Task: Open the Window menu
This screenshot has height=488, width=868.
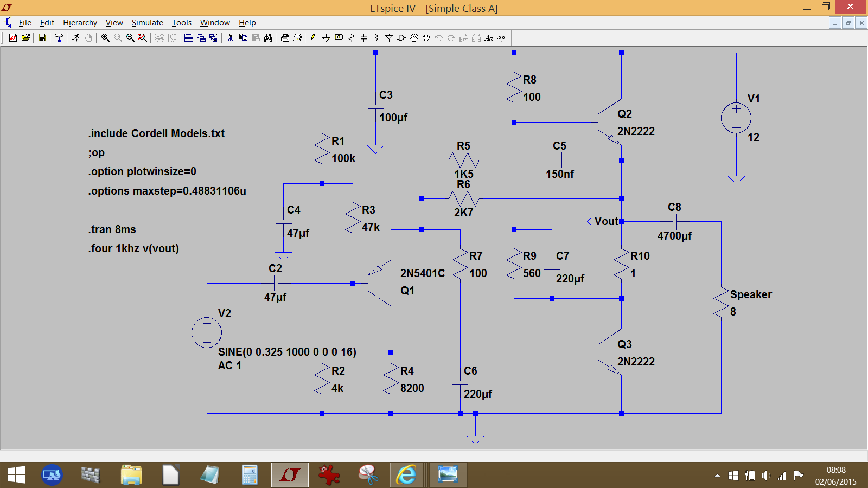Action: pyautogui.click(x=215, y=22)
